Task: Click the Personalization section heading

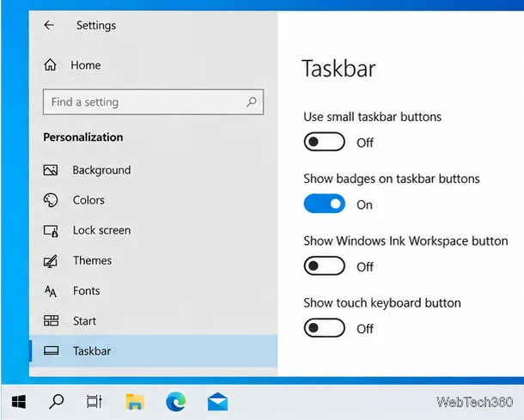Action: pyautogui.click(x=83, y=137)
